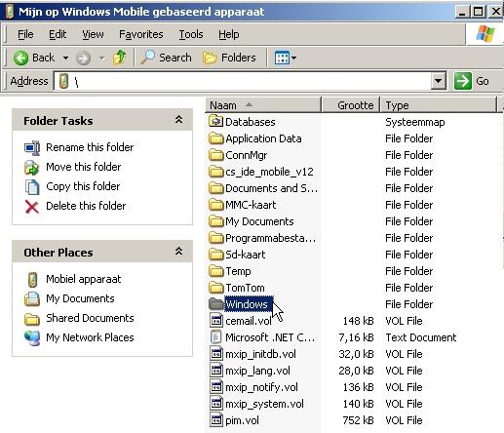Open Views dropdown arrow
Image resolution: width=504 pixels, height=433 pixels.
pyautogui.click(x=293, y=59)
